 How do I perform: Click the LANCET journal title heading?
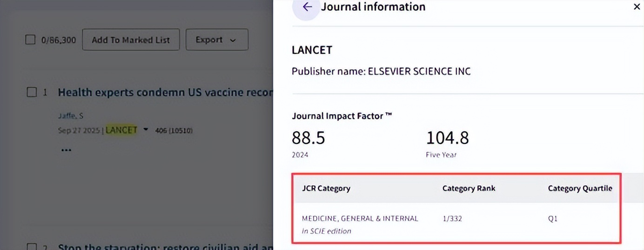312,50
